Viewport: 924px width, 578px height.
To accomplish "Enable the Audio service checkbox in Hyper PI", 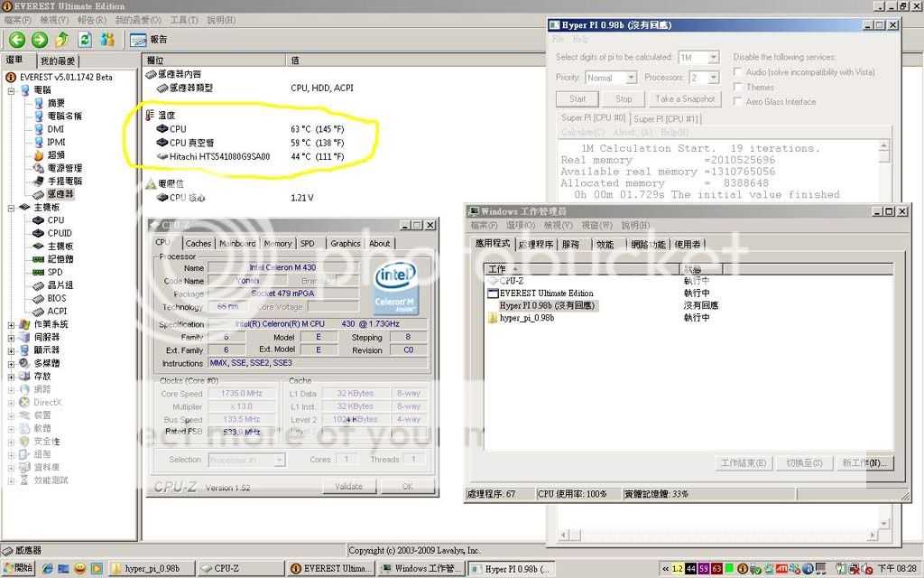I will 737,72.
